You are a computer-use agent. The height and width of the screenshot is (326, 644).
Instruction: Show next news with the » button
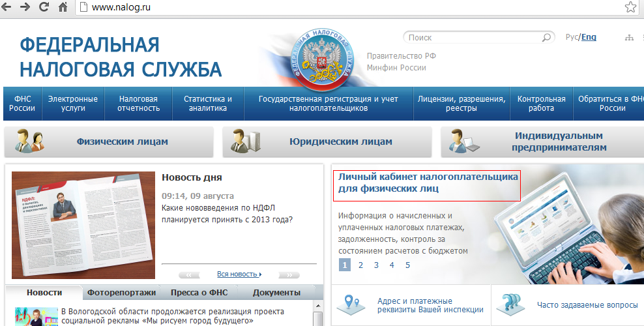289,274
